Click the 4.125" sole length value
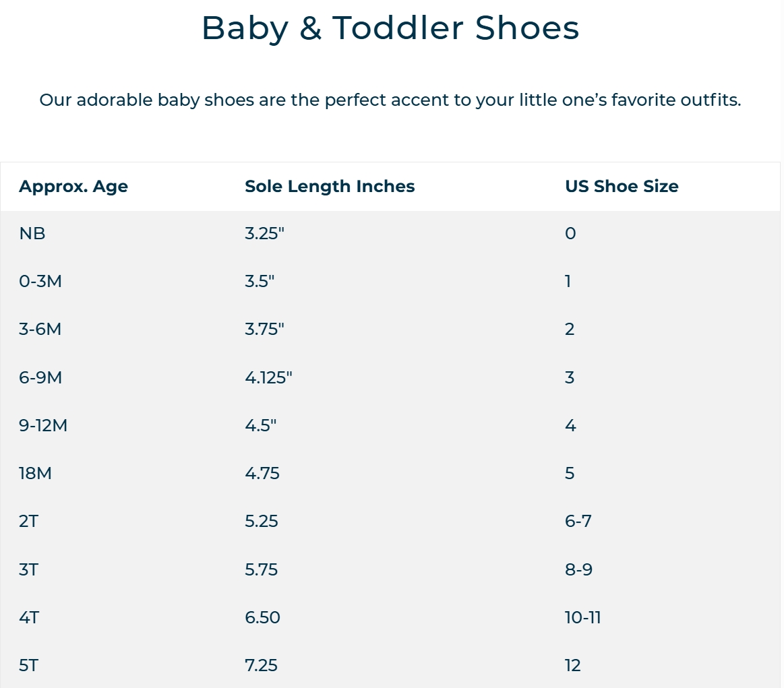784x688 pixels. coord(268,377)
